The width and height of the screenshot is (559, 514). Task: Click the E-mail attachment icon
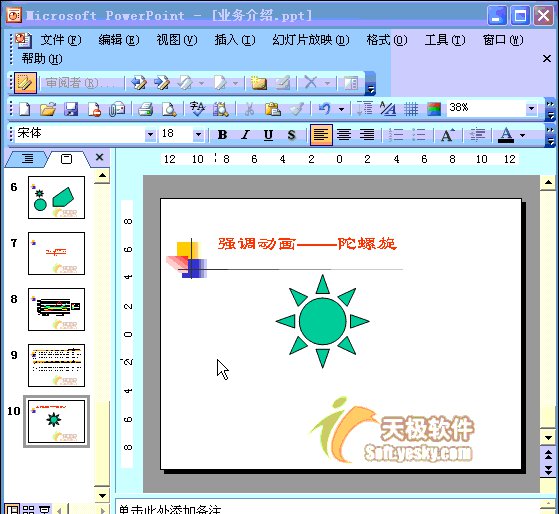tap(117, 109)
